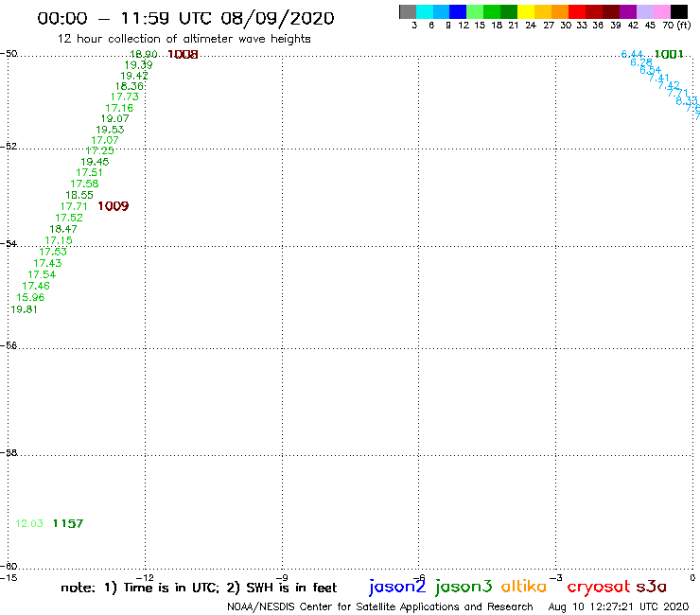This screenshot has width=700, height=615.
Task: Click the wave height value '19.45'
Action: [x=95, y=162]
